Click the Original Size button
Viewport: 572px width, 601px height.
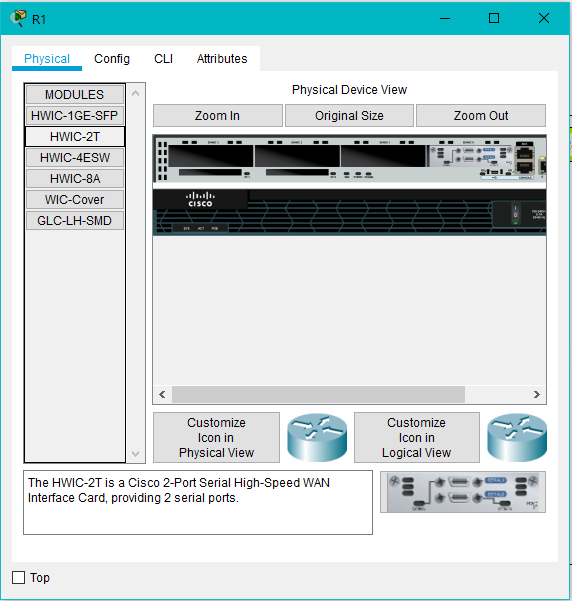point(349,115)
